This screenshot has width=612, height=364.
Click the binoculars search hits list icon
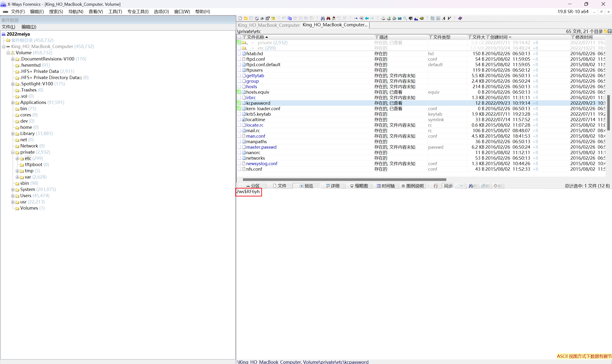tap(473, 186)
